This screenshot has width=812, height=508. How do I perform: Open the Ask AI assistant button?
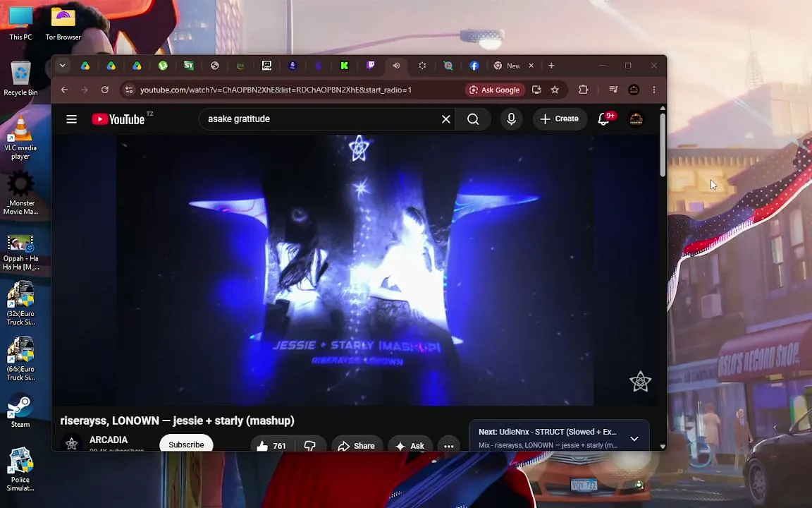coord(410,445)
